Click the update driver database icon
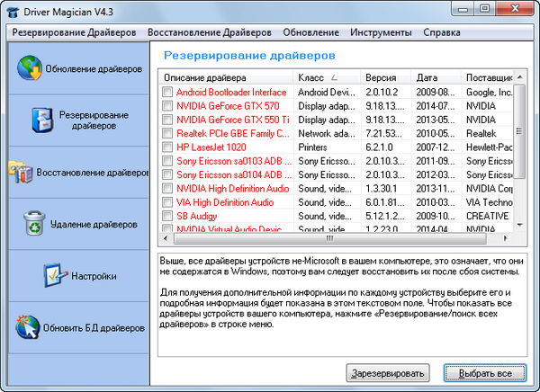 (x=31, y=326)
